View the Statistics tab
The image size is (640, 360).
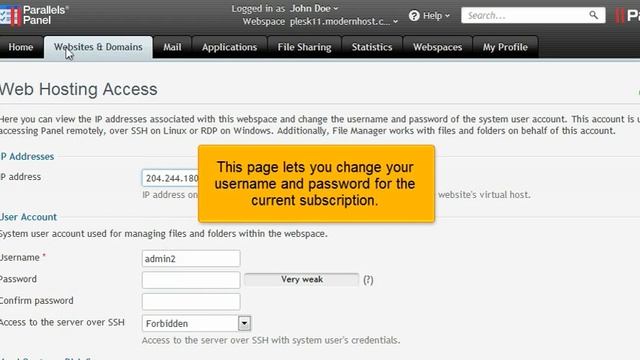pyautogui.click(x=372, y=47)
